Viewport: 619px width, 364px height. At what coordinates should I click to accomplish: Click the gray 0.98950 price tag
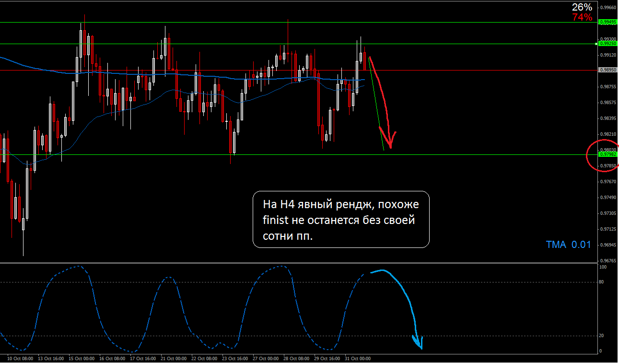point(608,70)
